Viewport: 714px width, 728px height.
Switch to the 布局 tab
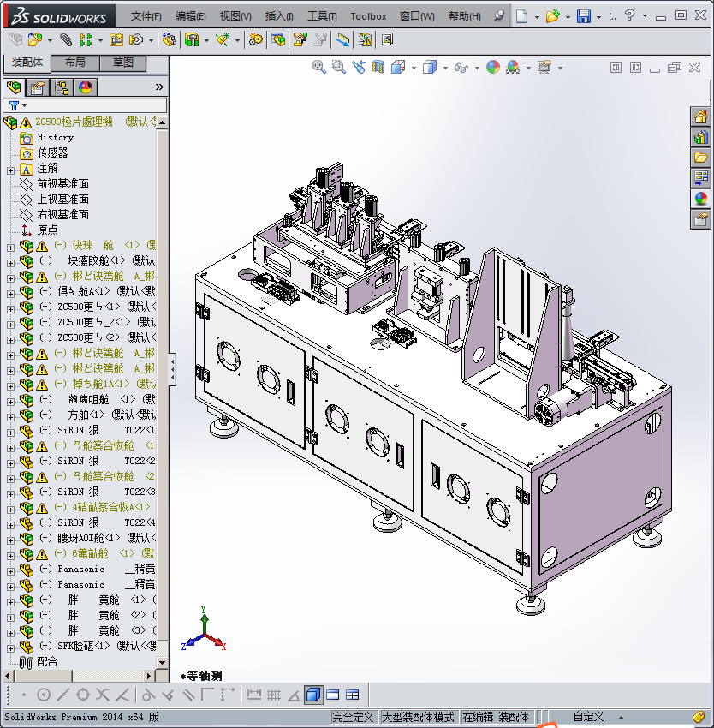[74, 63]
